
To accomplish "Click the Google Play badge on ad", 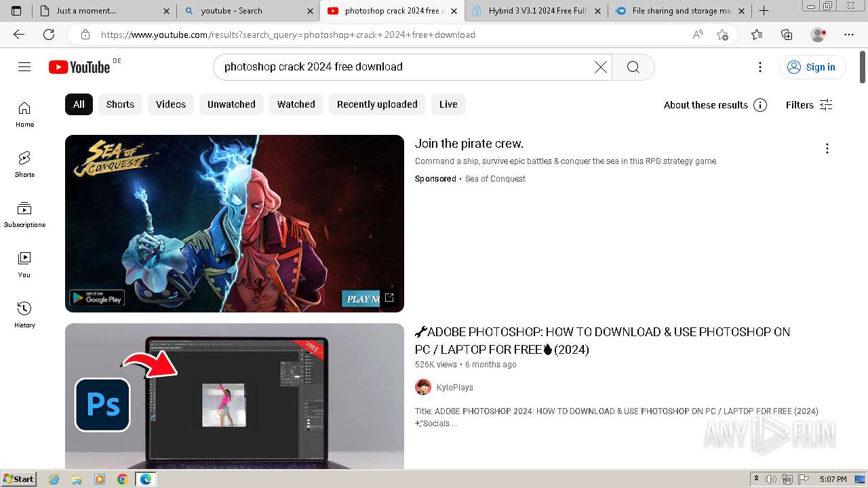I will click(97, 298).
